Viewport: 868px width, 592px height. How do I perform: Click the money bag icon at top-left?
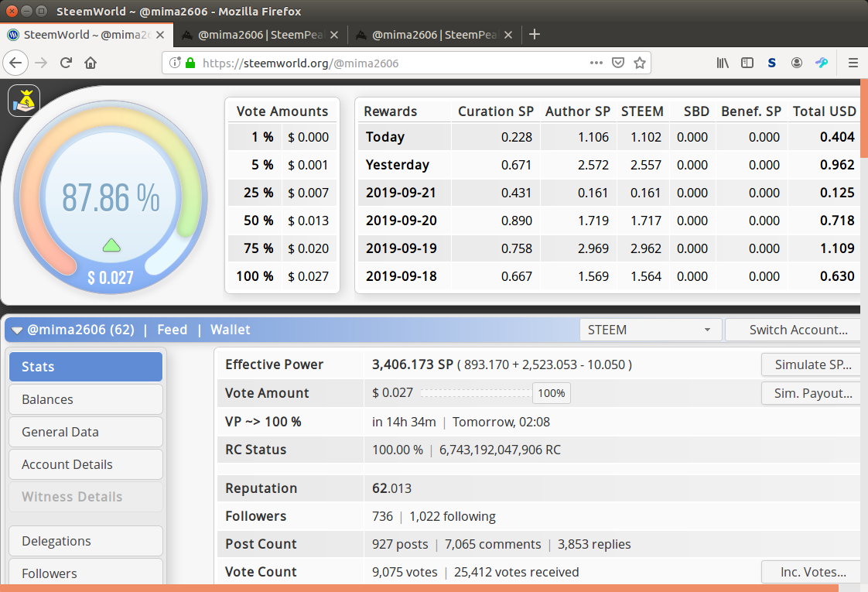coord(24,101)
